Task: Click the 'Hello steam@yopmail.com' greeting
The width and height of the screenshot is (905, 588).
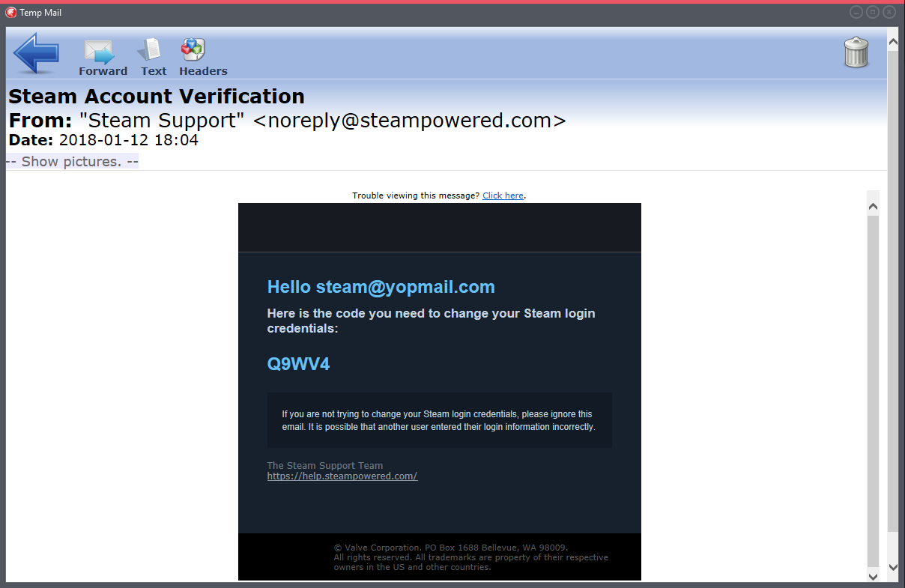Action: coord(381,287)
